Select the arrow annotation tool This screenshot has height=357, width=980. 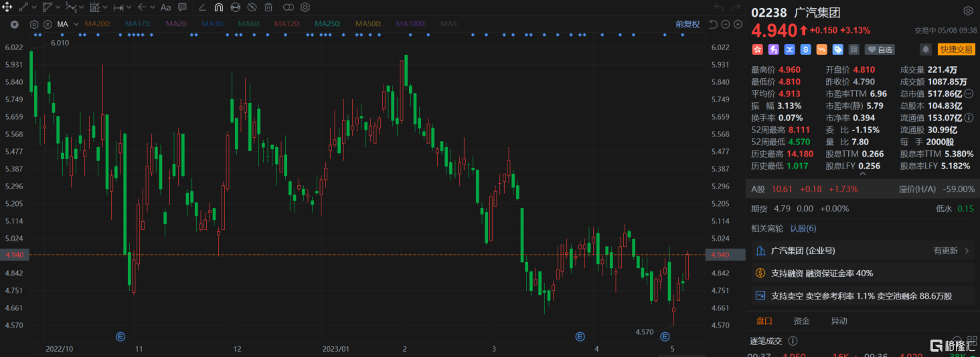[141, 8]
